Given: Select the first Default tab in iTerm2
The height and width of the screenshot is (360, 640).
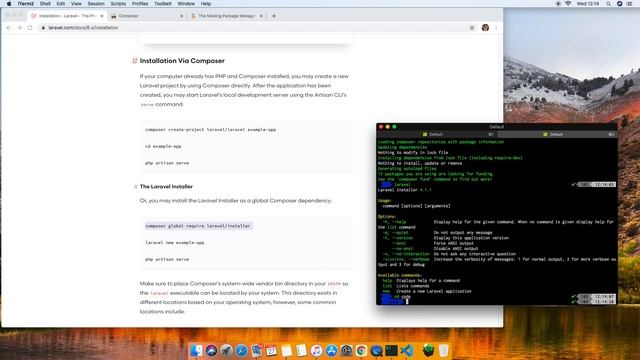Looking at the screenshot, I should (x=436, y=134).
